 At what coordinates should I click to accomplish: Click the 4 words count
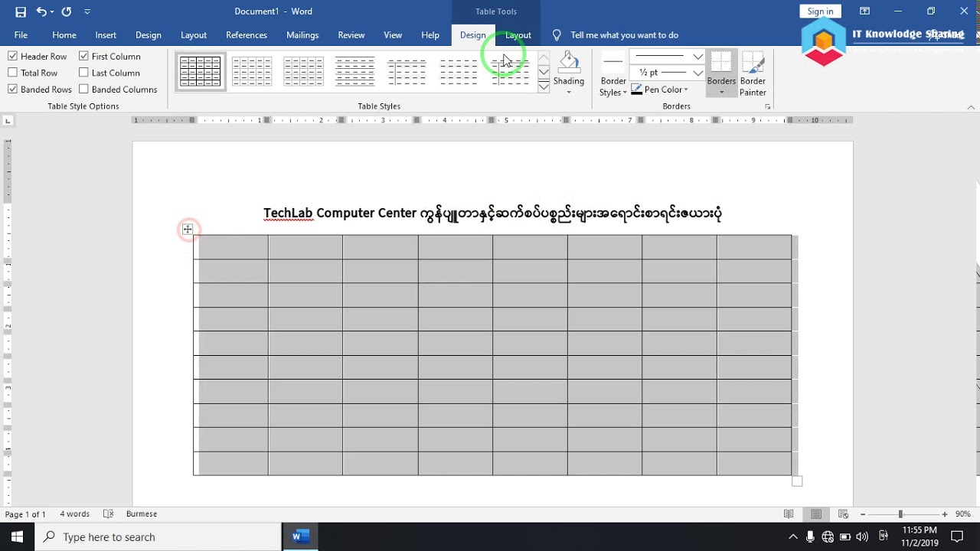[x=75, y=514]
